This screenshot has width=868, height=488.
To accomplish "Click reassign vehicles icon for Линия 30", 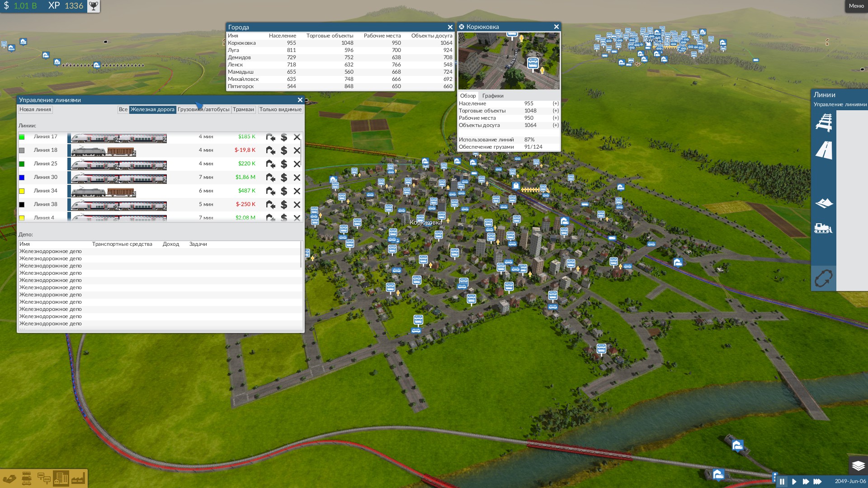I will [270, 178].
